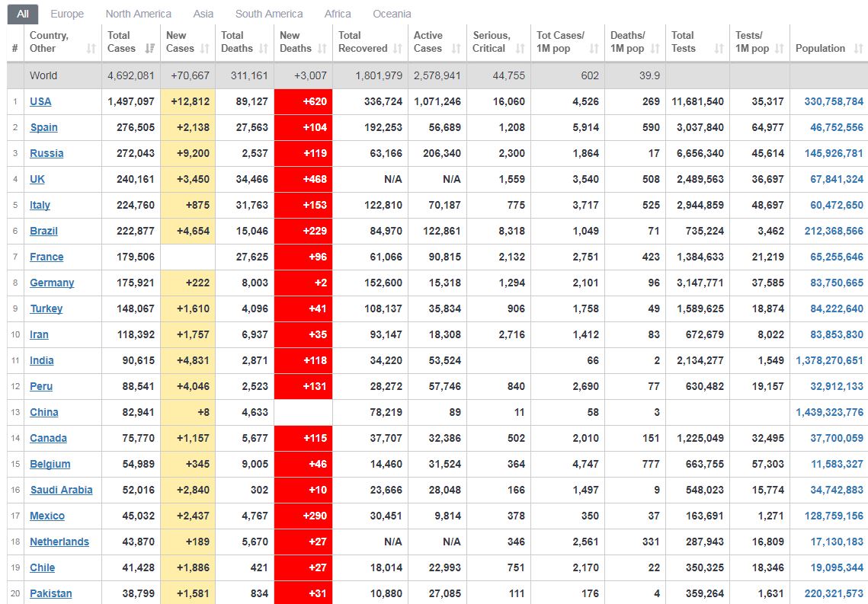Sort by Serious, Critical arrow icon
This screenshot has width=868, height=604.
520,49
